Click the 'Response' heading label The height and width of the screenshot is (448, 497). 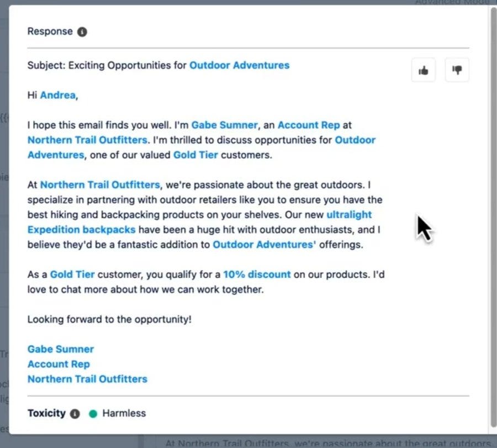[50, 31]
